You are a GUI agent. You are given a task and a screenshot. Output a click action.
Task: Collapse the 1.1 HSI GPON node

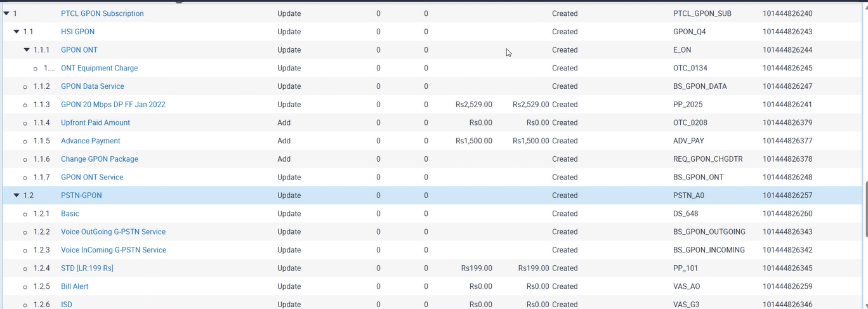tap(16, 32)
